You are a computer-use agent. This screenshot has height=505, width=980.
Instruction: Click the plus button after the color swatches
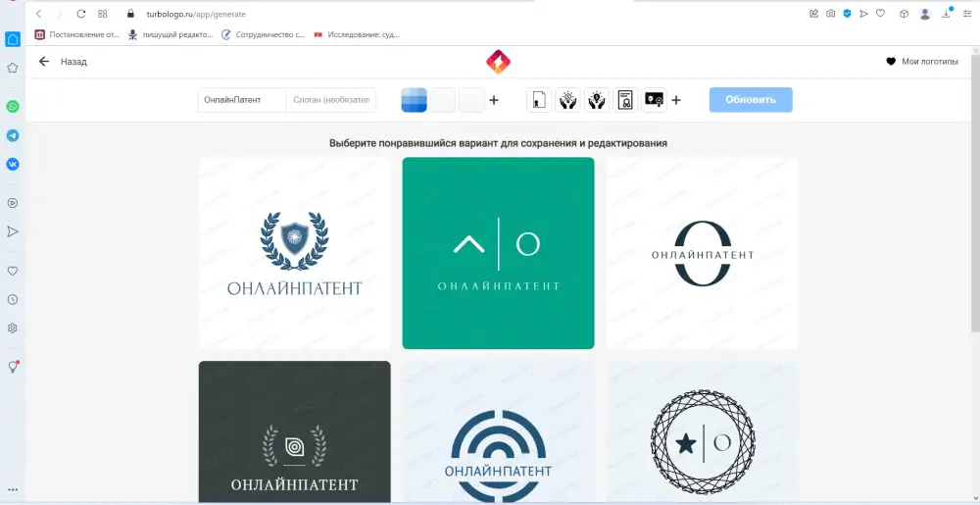[494, 100]
